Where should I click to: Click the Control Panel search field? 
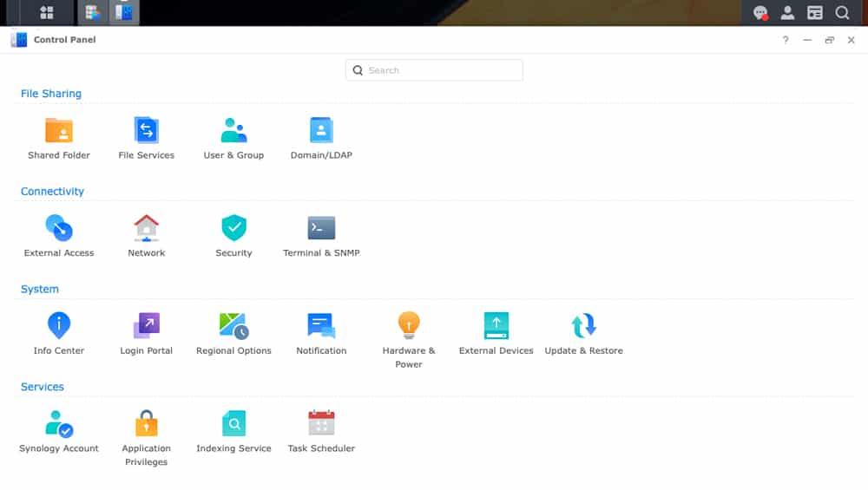pyautogui.click(x=434, y=70)
